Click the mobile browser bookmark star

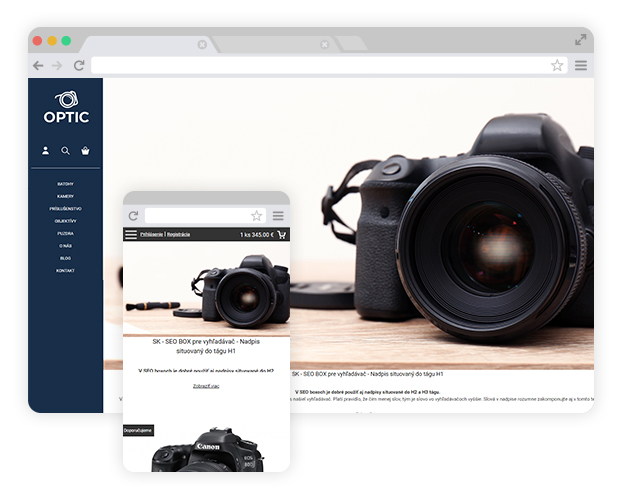257,216
